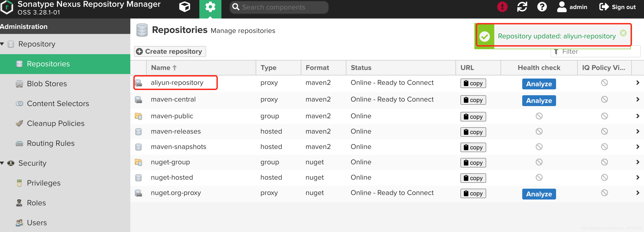Viewport: 644px width, 232px height.
Task: Open maven-releases row chevron
Action: [637, 132]
